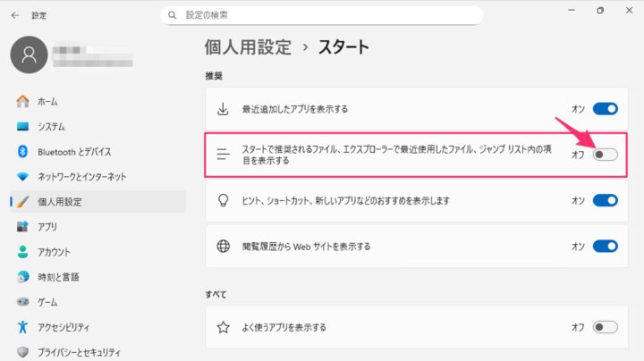Viewport: 644px width, 361px height.
Task: Click the ゲーム controller icon
Action: pyautogui.click(x=22, y=302)
